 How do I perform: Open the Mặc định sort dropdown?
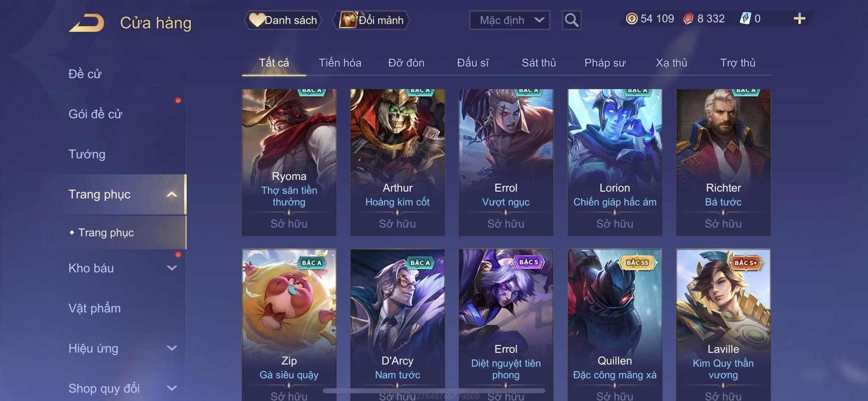509,20
